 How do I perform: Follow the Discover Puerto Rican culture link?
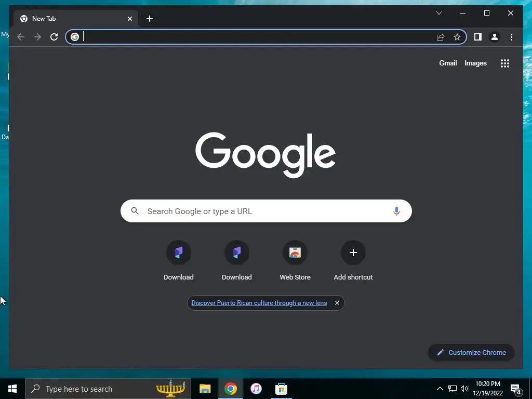coord(259,303)
